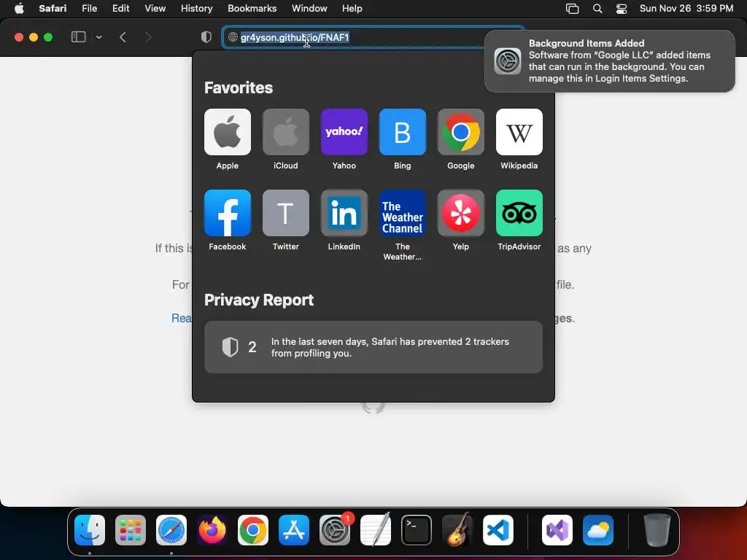The image size is (747, 560).
Task: Open the Apple favorite tile
Action: pyautogui.click(x=228, y=132)
